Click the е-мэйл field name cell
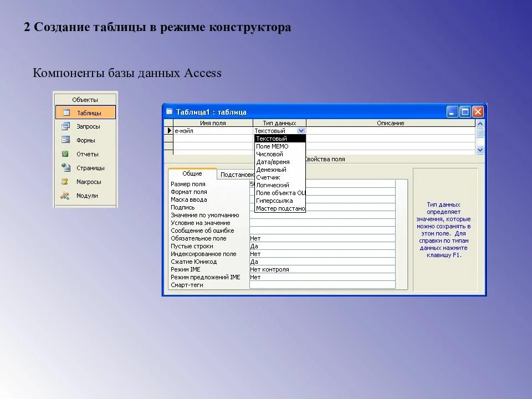The height and width of the screenshot is (399, 532). 213,131
